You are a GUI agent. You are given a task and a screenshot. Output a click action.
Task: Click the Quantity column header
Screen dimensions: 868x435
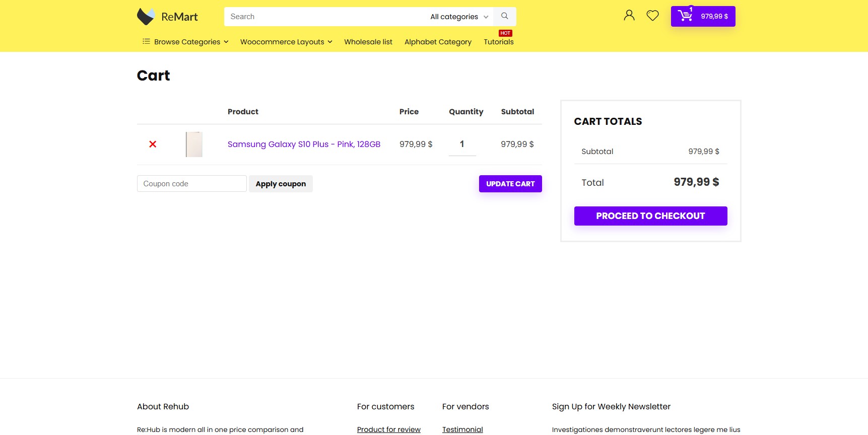(x=466, y=112)
